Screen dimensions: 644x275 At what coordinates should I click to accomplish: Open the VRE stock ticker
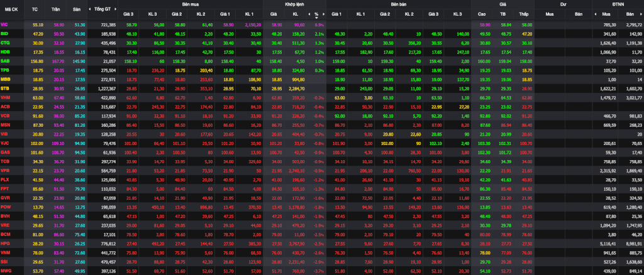point(5,225)
